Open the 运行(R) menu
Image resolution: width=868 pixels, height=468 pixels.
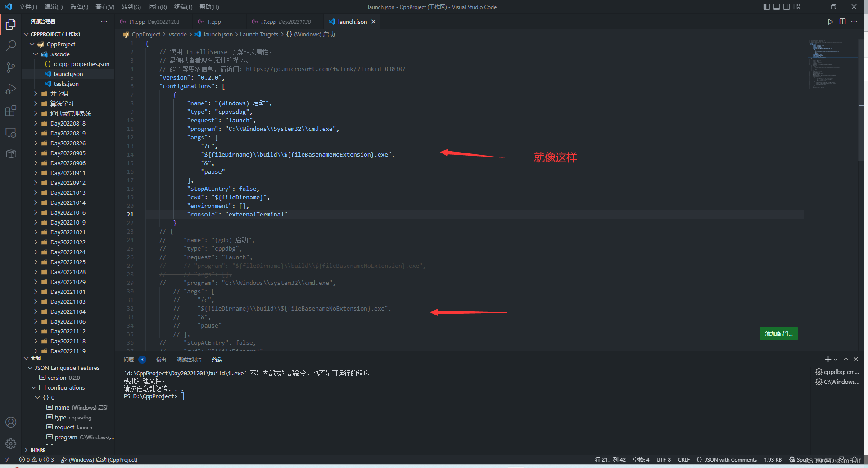tap(157, 7)
